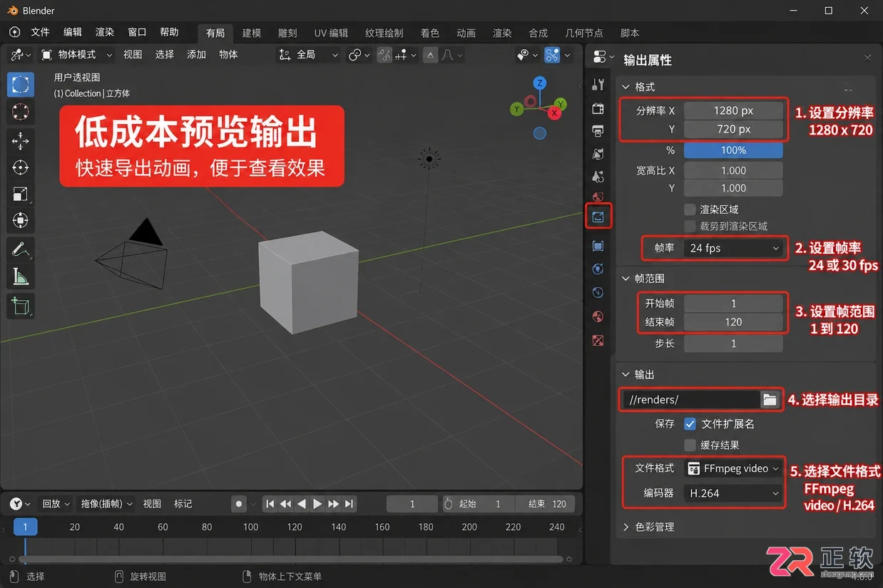Screen dimensions: 883x588
Task: Toggle the preview range stopwatch icon
Action: tap(448, 504)
